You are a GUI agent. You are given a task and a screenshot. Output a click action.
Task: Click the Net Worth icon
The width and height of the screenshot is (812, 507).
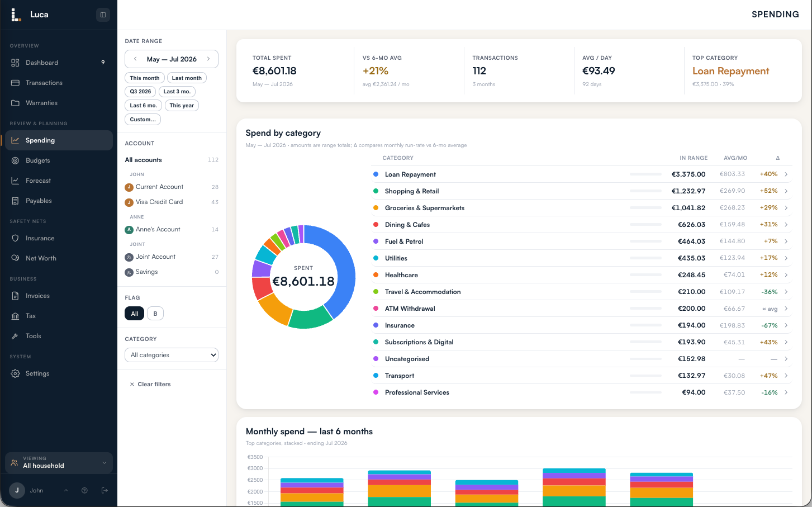click(15, 258)
